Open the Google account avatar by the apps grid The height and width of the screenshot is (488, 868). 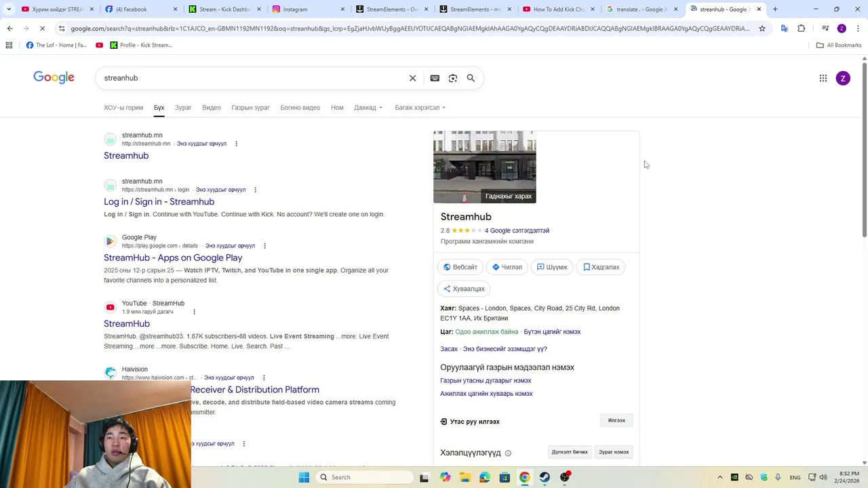pos(843,78)
